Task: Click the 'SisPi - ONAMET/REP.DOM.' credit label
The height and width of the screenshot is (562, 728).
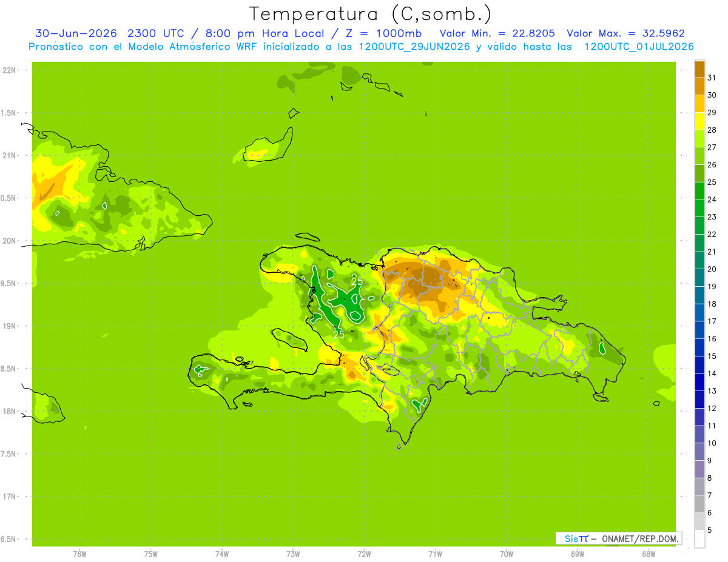Action: coord(619,538)
